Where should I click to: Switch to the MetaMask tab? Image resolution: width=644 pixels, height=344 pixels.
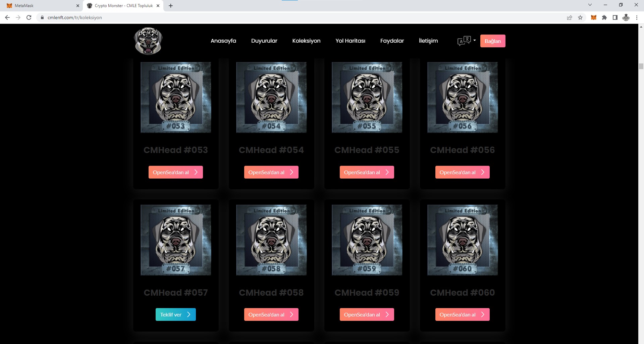[40, 6]
